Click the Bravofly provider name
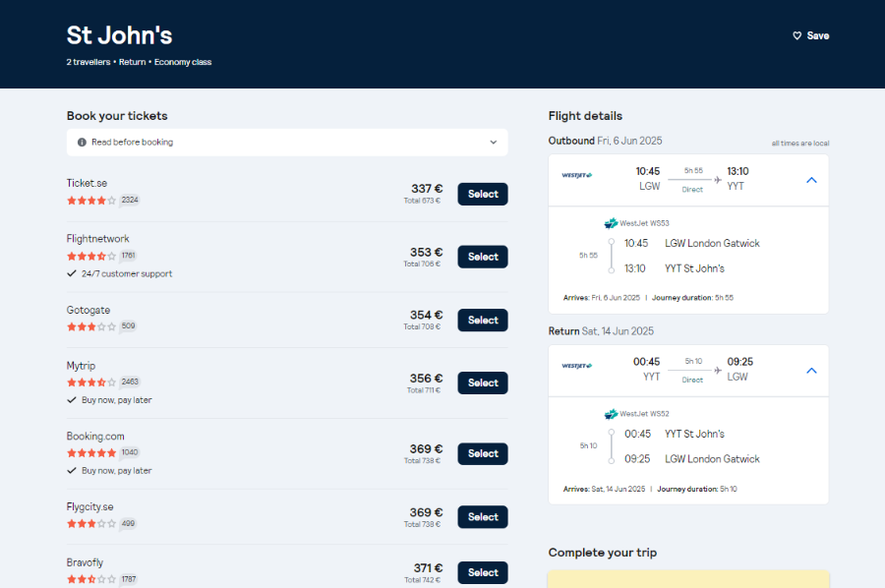Screen dimensions: 885x588 coord(85,563)
